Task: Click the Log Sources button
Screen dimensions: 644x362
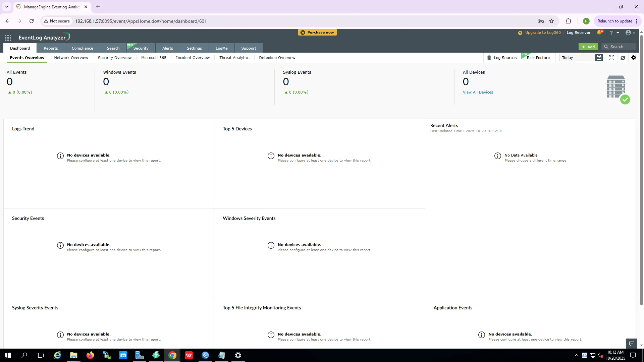Action: pyautogui.click(x=502, y=58)
